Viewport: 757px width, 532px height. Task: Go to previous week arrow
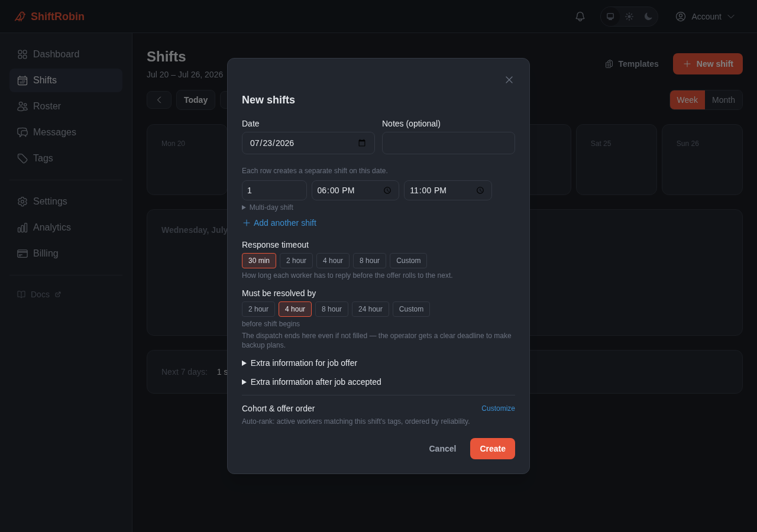click(159, 100)
